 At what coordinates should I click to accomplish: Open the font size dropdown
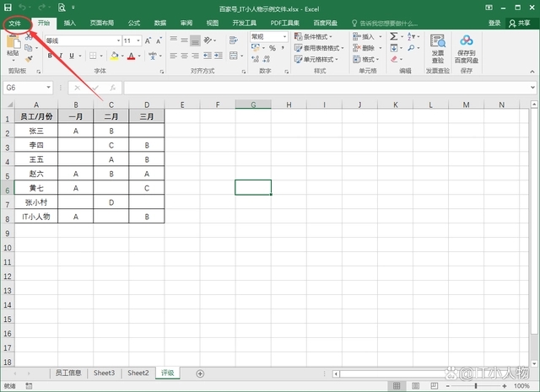click(x=138, y=40)
